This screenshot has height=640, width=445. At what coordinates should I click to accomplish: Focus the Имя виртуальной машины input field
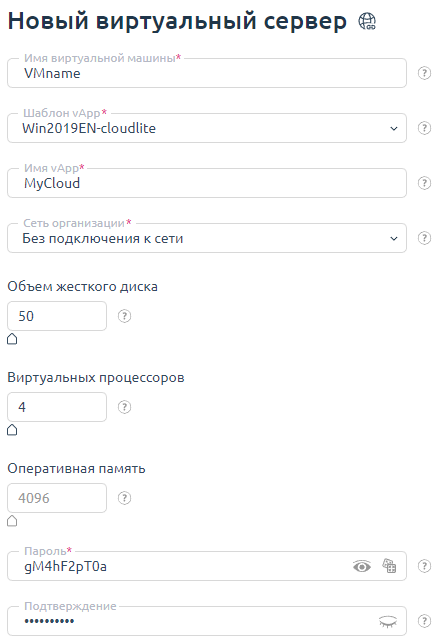pos(207,73)
